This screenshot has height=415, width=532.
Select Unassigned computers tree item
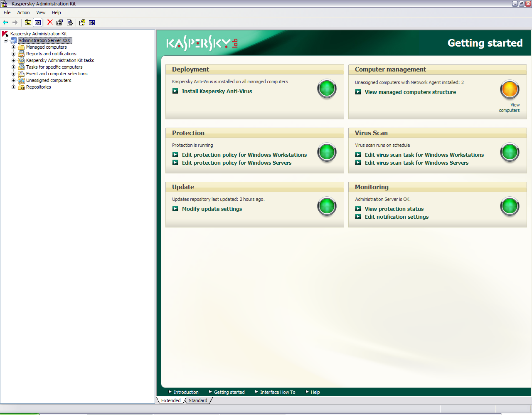tap(49, 80)
